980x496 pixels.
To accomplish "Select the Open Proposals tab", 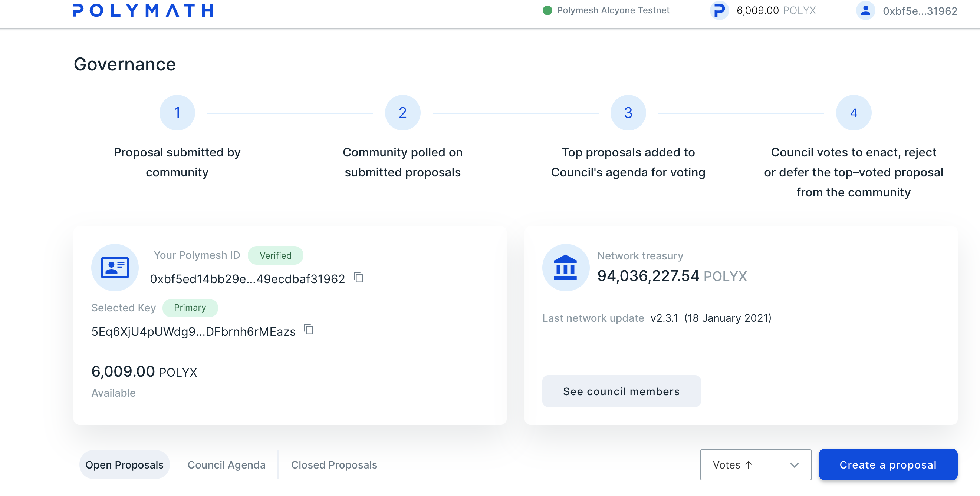I will tap(124, 464).
